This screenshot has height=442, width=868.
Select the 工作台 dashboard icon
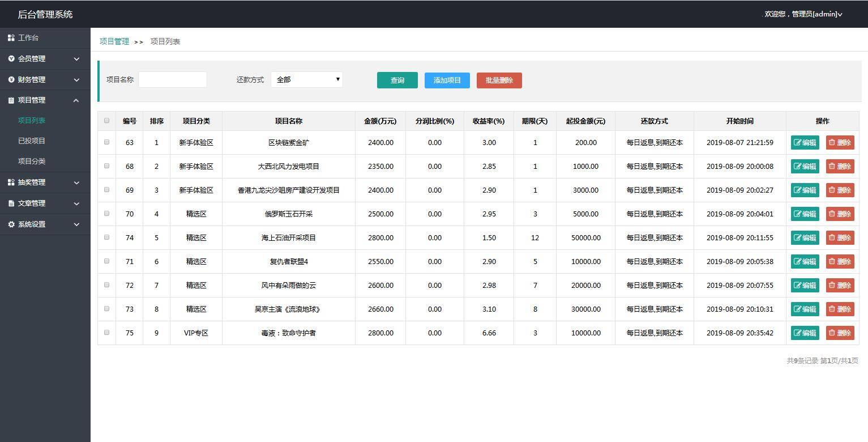(11, 37)
